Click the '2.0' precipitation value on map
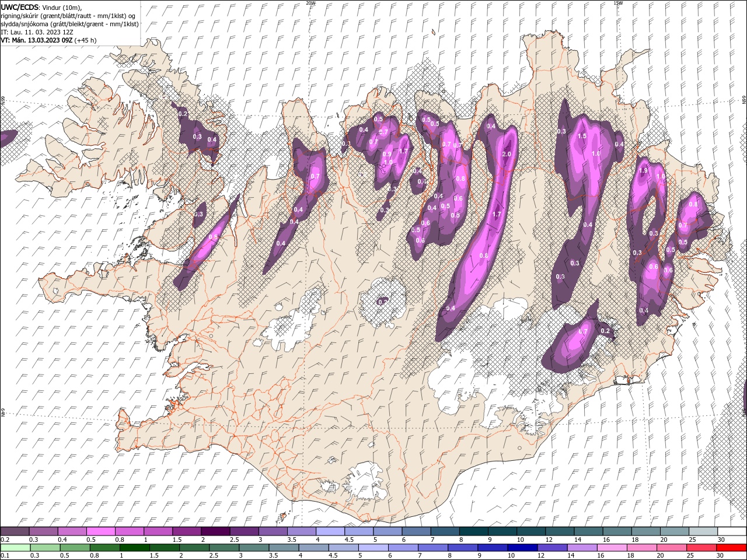The width and height of the screenshot is (747, 560). coord(507,154)
